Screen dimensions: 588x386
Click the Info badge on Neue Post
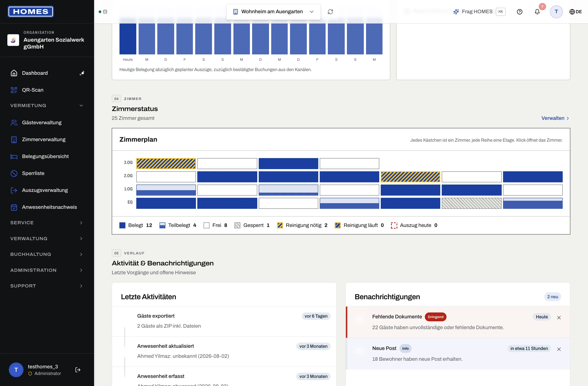tap(405, 349)
